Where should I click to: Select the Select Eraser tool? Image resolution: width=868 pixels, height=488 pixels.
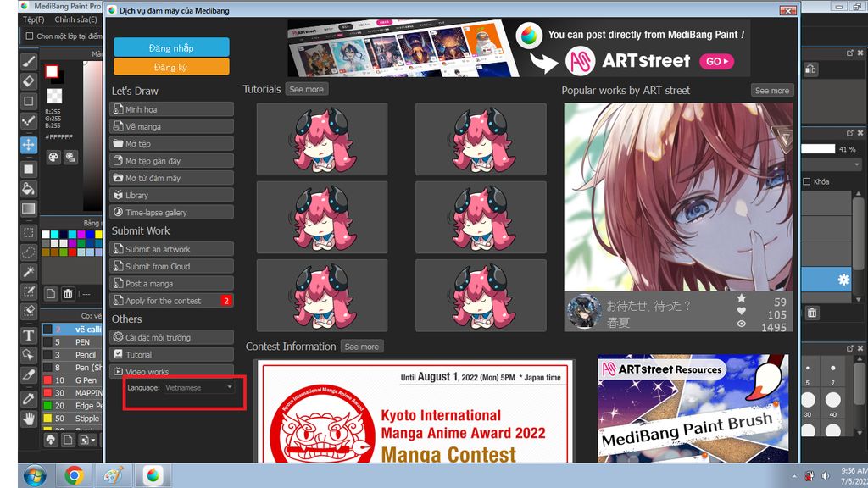click(29, 311)
